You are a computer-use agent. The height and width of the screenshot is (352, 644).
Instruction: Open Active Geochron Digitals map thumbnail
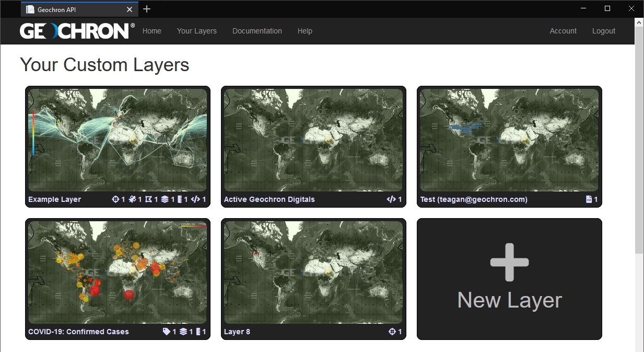pyautogui.click(x=313, y=140)
